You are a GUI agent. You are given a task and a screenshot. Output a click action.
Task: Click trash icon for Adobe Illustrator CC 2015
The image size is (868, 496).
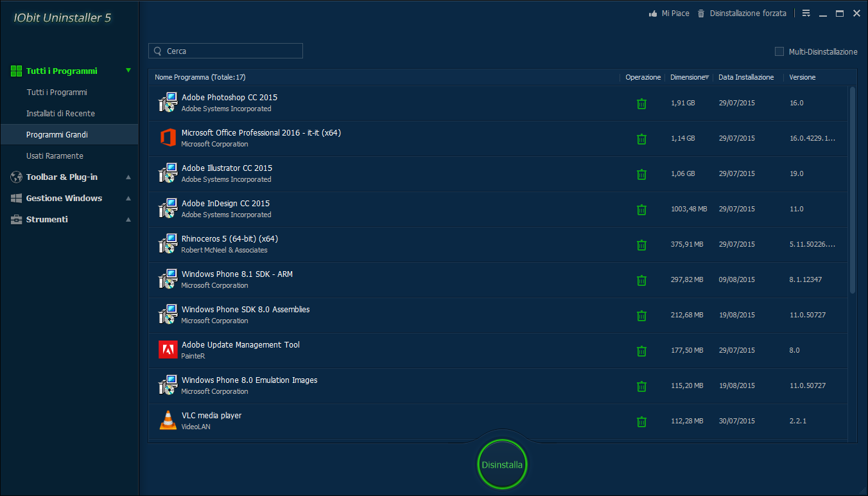click(641, 174)
